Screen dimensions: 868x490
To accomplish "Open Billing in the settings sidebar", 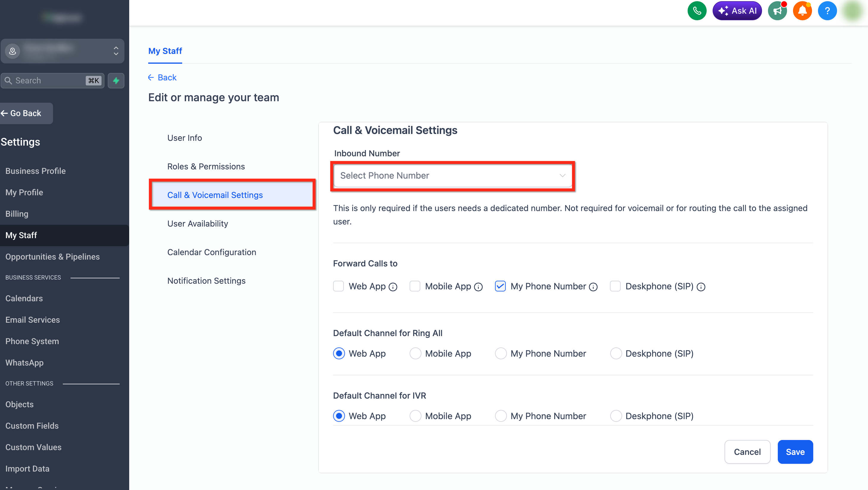I will coord(17,214).
